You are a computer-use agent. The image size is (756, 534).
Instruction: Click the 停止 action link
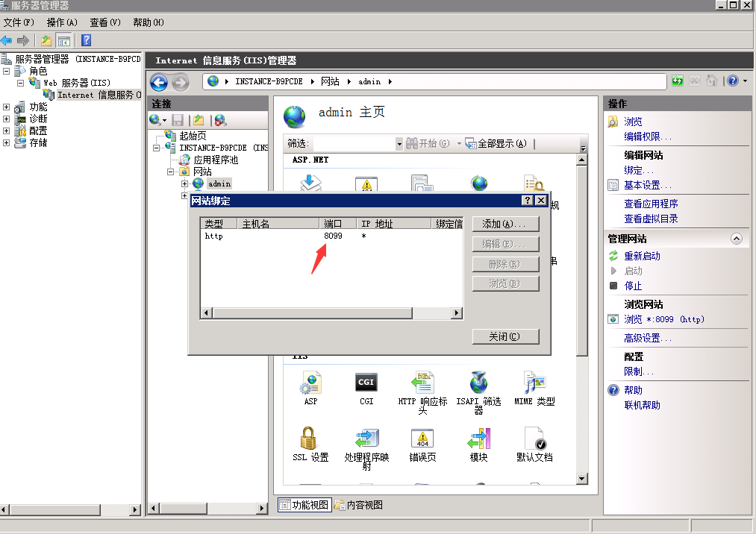[633, 286]
